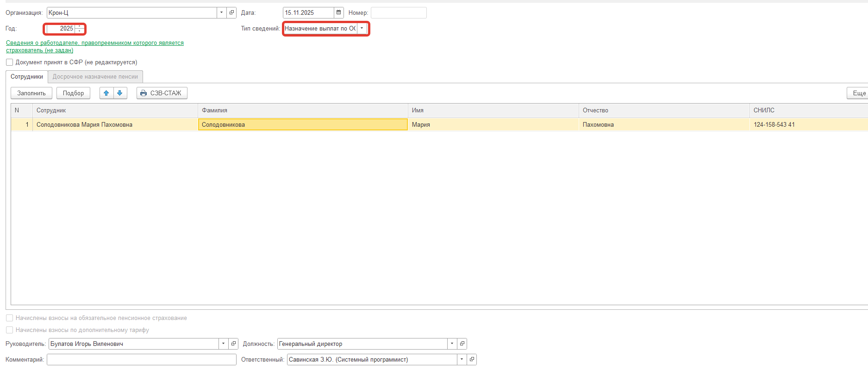
Task: Click the move row up arrow
Action: coord(106,93)
